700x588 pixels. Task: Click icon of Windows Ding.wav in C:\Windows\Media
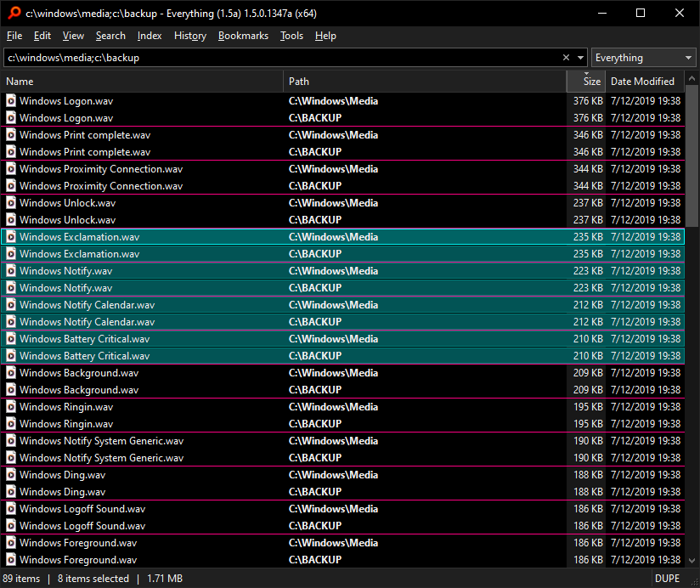click(x=11, y=475)
